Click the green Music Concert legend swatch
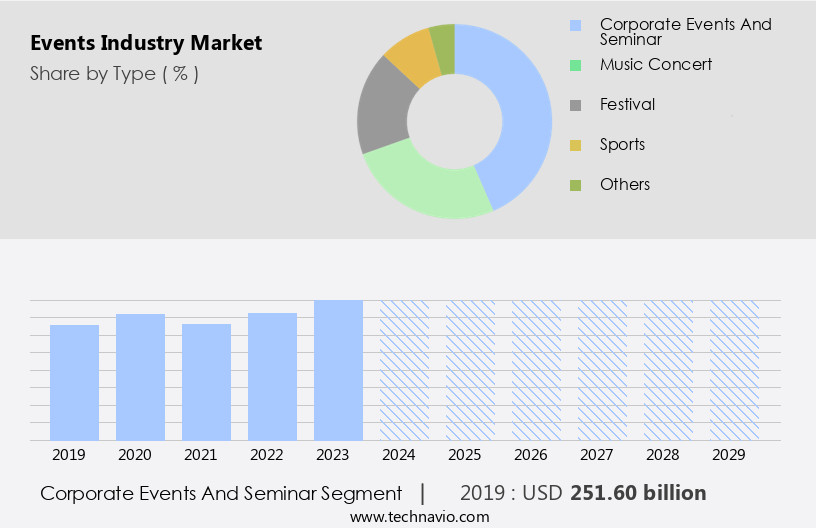The height and width of the screenshot is (528, 816). pyautogui.click(x=575, y=65)
